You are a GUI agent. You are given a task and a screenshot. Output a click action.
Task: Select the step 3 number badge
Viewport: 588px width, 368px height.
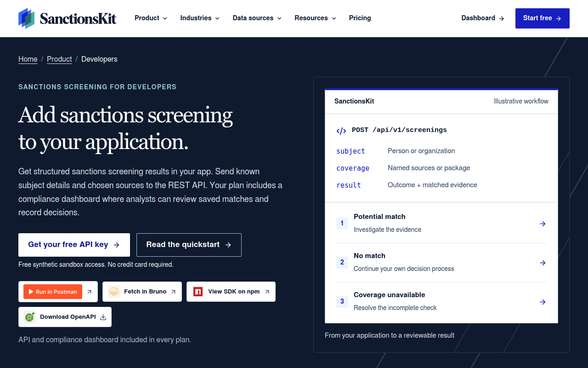click(x=342, y=302)
